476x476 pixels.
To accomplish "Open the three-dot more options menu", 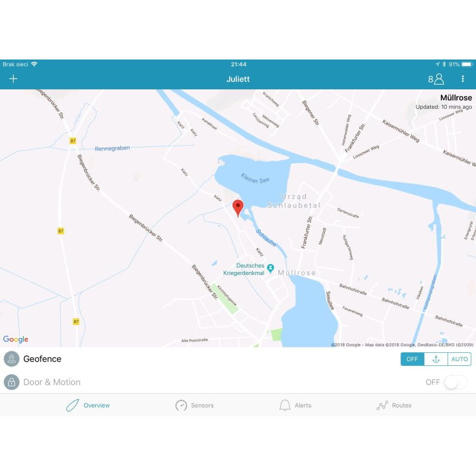I will (x=462, y=79).
